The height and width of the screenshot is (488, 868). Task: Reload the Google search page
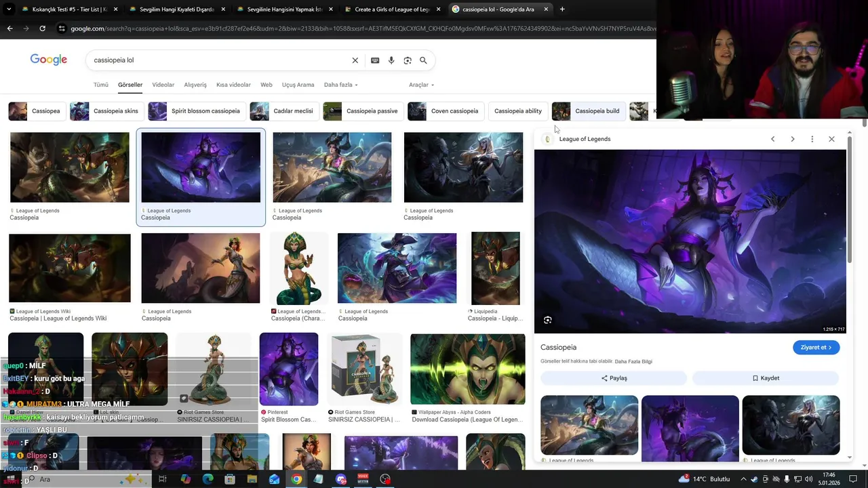(x=42, y=28)
